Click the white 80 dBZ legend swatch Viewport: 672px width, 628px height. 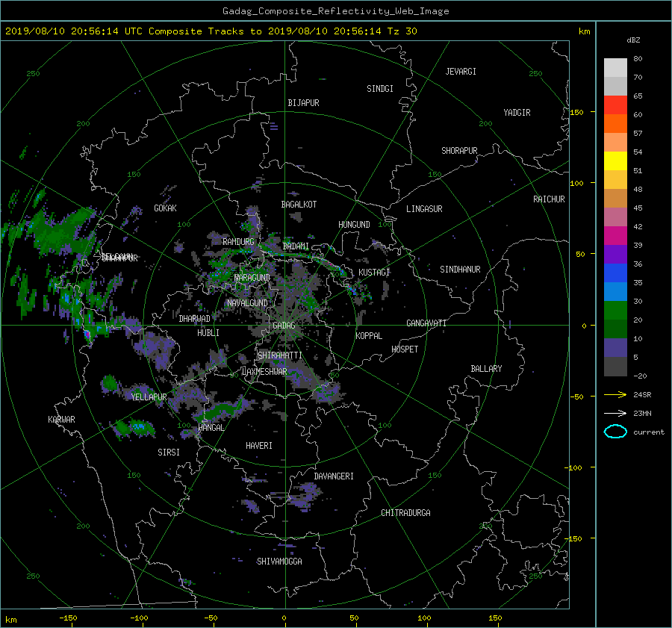tap(615, 68)
